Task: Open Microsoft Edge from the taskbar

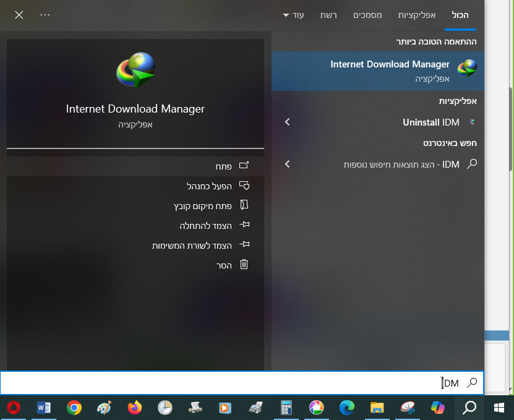Action: tap(347, 408)
